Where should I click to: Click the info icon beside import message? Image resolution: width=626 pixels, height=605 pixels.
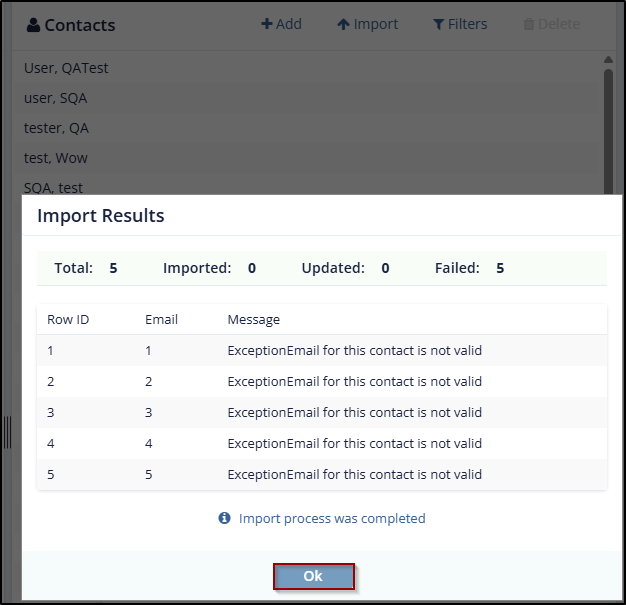click(x=225, y=518)
